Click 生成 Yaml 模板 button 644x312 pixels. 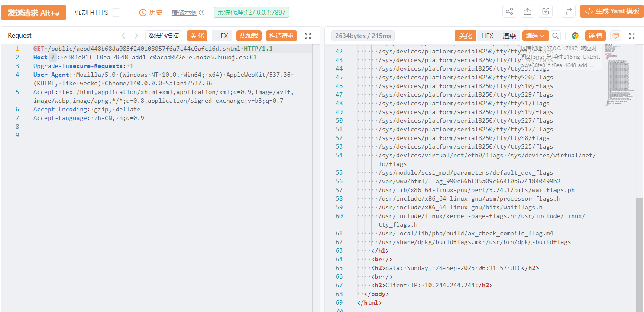click(x=612, y=11)
